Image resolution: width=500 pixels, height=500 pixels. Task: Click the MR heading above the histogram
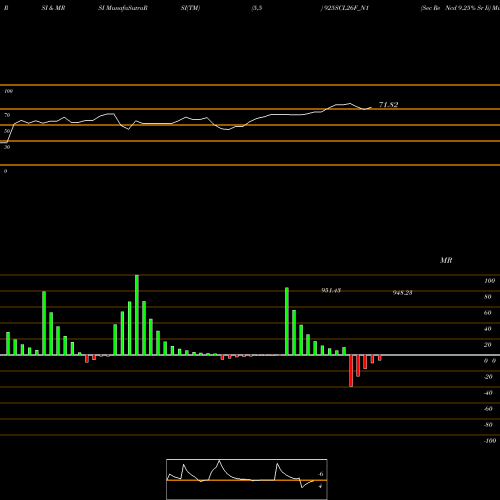[446, 260]
